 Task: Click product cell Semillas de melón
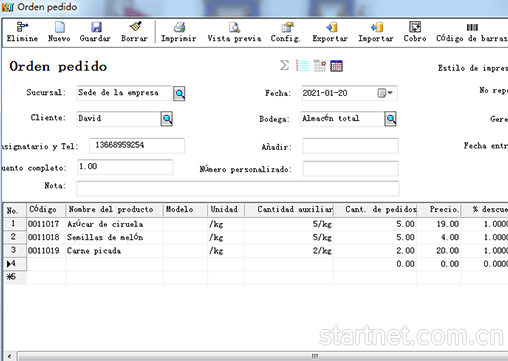[114, 237]
